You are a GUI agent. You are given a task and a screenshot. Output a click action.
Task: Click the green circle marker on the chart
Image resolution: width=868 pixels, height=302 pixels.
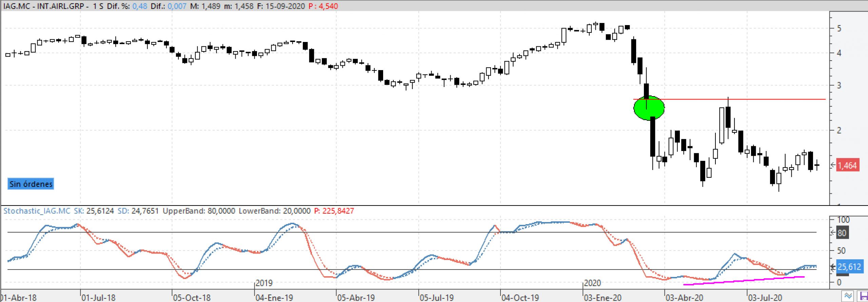point(649,108)
